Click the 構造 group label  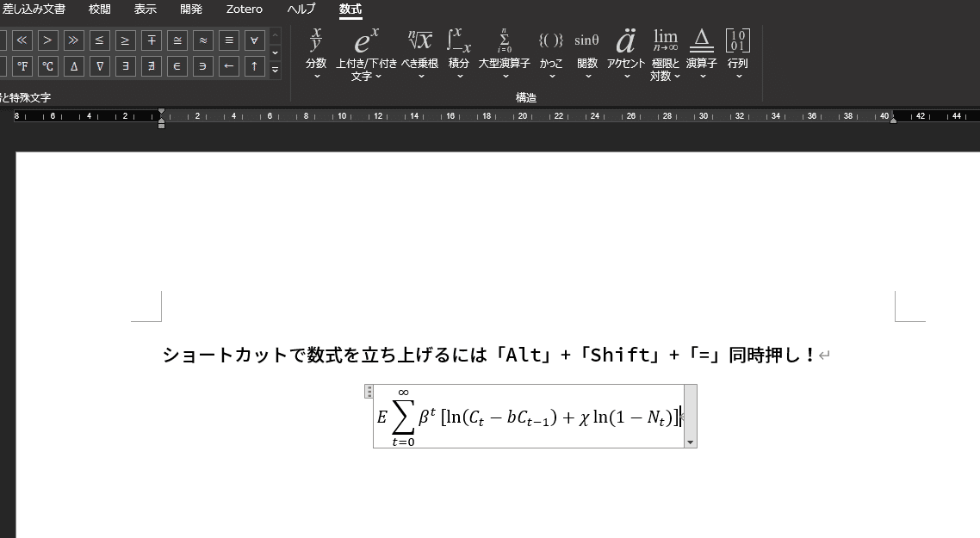(x=526, y=97)
